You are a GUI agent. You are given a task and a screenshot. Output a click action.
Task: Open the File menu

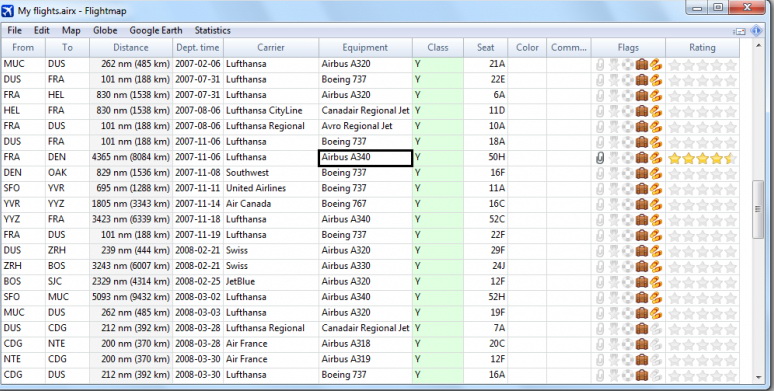pos(14,31)
